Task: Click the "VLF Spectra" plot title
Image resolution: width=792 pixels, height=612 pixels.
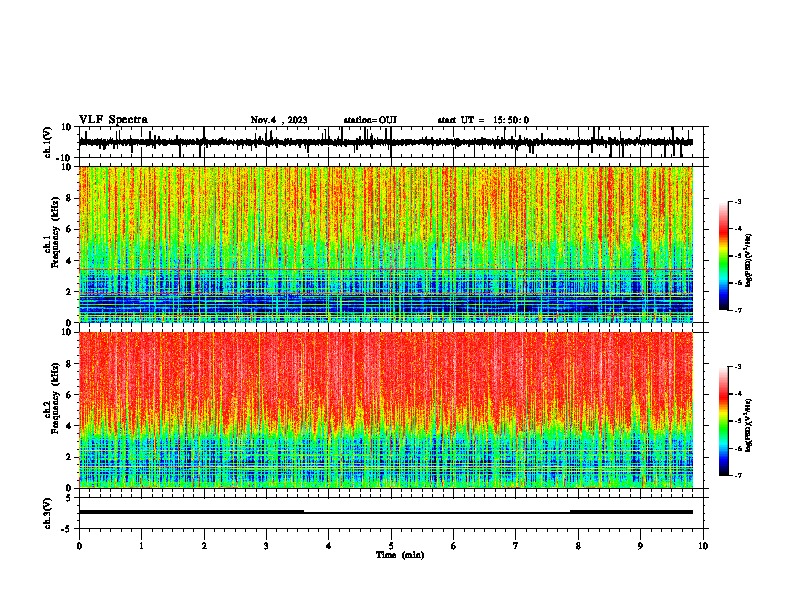Action: pyautogui.click(x=113, y=120)
